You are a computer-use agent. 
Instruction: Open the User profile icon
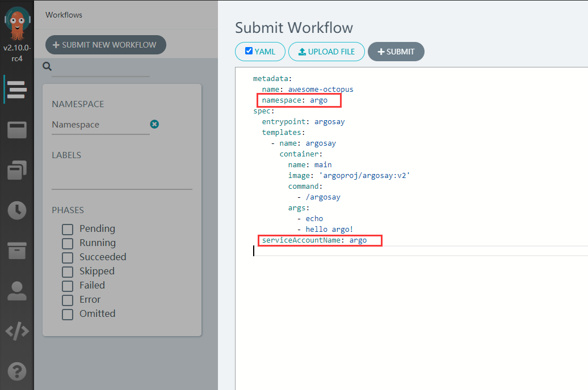[17, 291]
